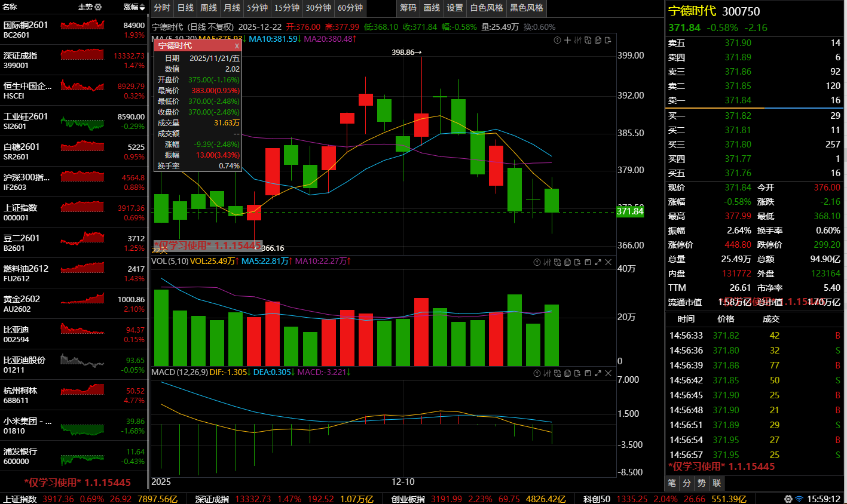847x504 pixels.
Task: Click the switch indicator icon in the main chart toolbar
Action: pos(588,40)
